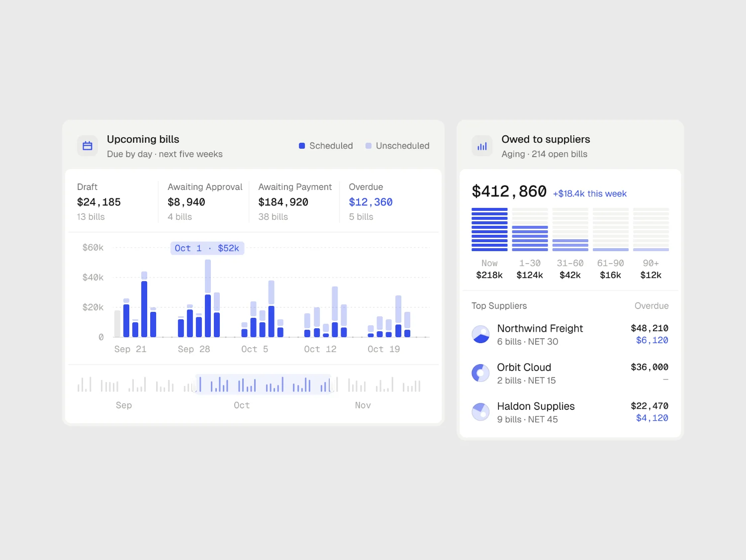Click the 31-60 aging bucket bars

point(570,229)
